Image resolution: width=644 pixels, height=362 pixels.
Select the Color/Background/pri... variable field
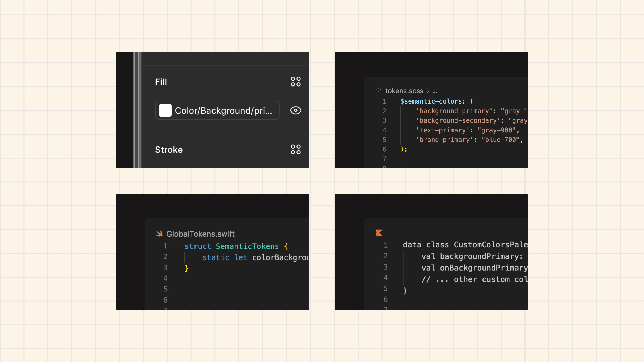pyautogui.click(x=223, y=110)
